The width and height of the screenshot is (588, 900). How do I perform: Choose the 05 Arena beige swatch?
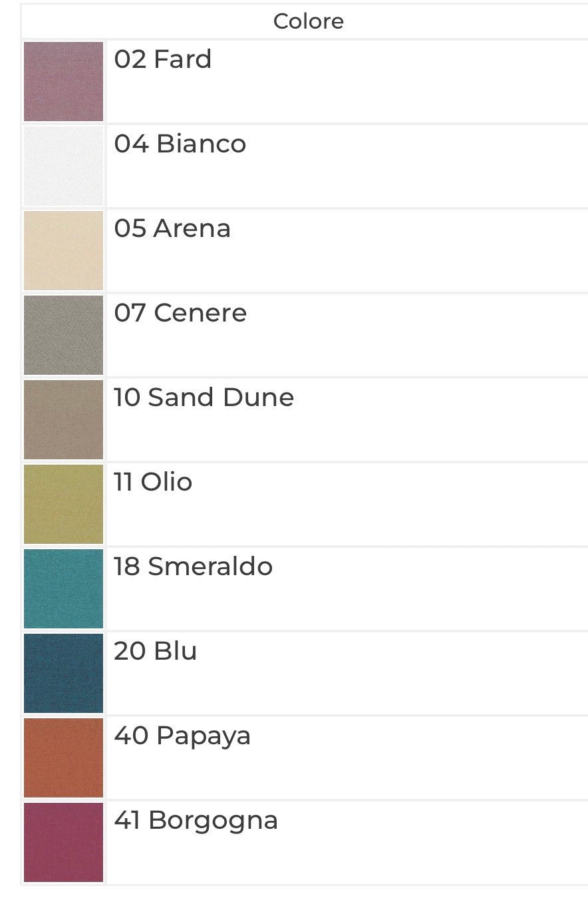[x=64, y=250]
